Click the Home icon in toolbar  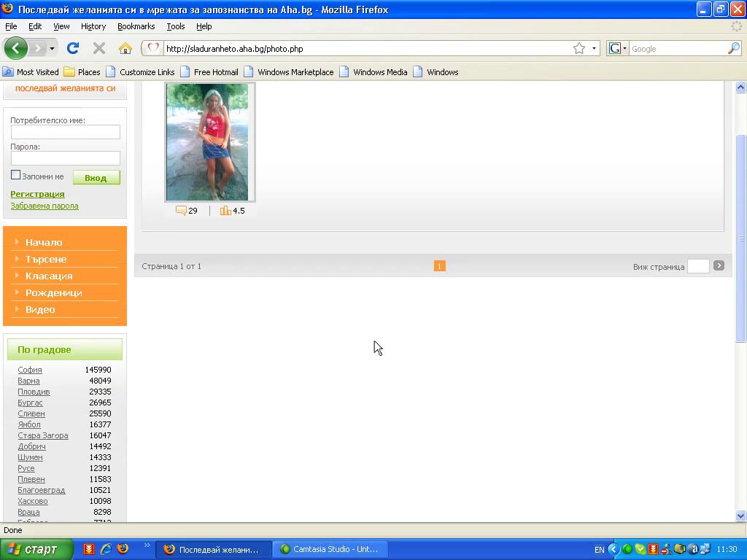pos(125,48)
